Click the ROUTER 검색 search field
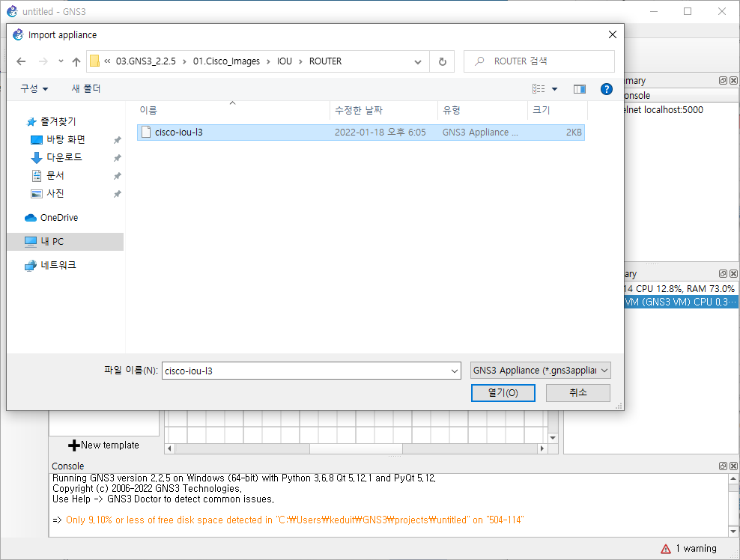 pos(539,61)
